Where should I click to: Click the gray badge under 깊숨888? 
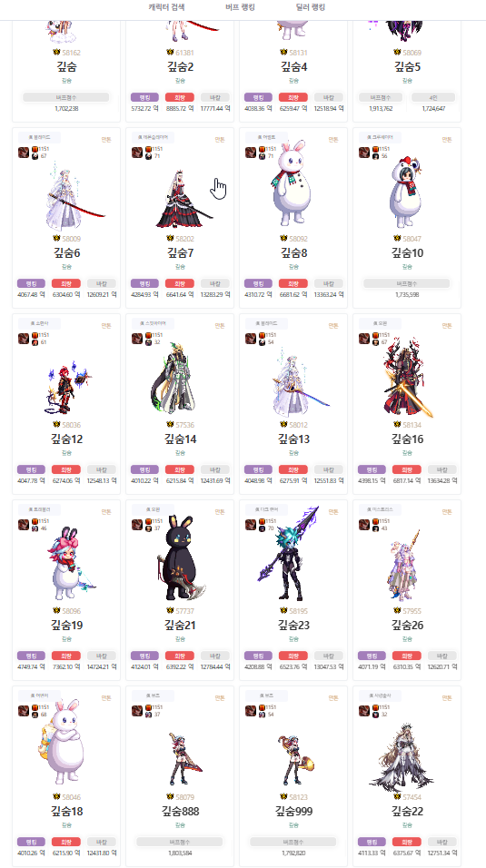click(180, 842)
